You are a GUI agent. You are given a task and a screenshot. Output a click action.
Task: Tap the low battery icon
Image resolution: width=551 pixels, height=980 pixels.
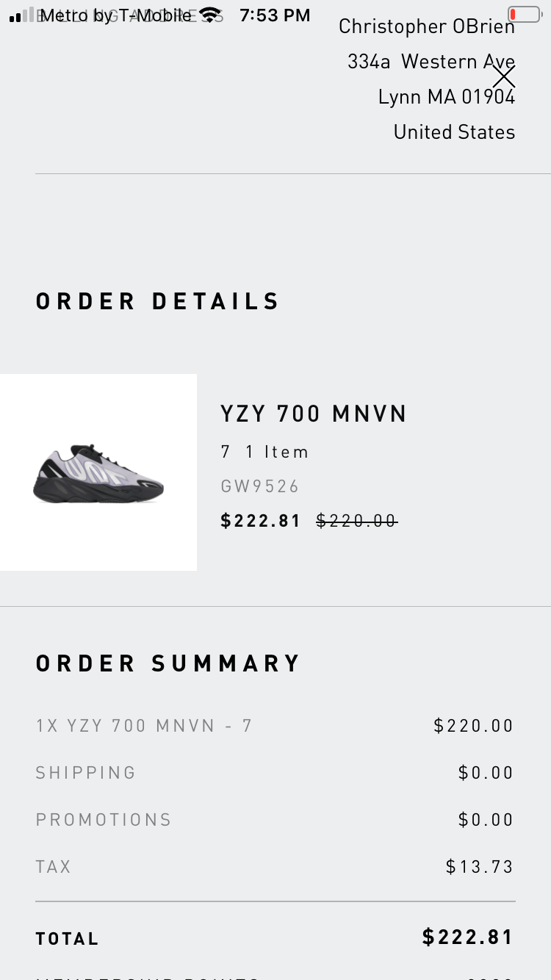tap(523, 15)
